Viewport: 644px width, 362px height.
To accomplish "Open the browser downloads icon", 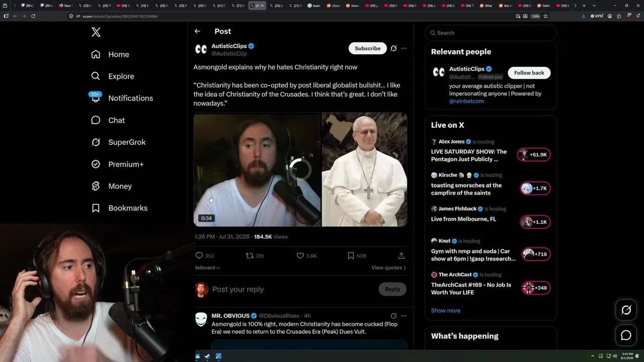I will click(x=583, y=16).
